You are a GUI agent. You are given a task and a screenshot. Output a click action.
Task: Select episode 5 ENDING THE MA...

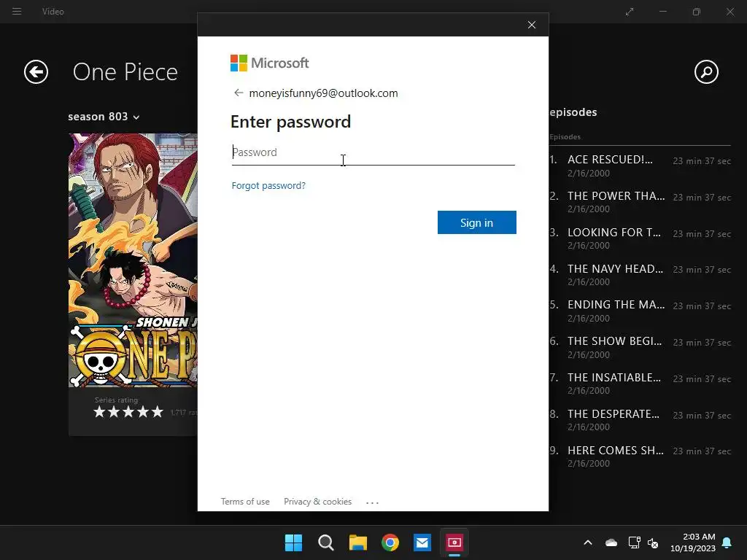(640, 311)
